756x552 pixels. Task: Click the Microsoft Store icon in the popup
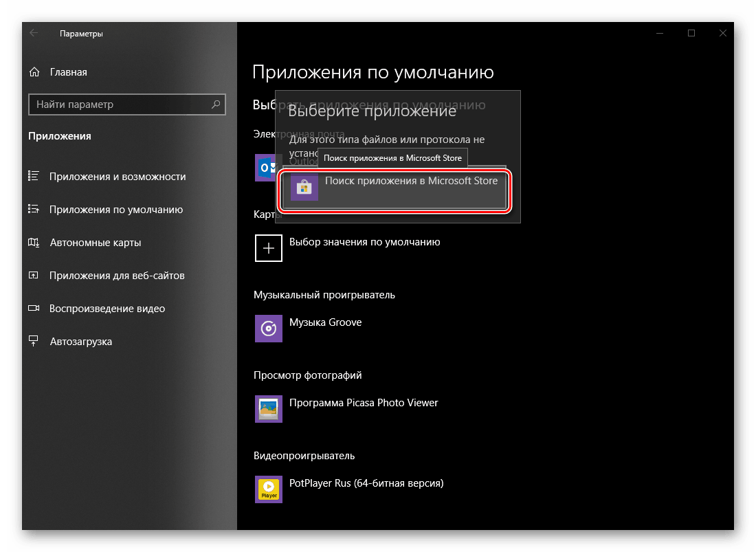(x=303, y=186)
